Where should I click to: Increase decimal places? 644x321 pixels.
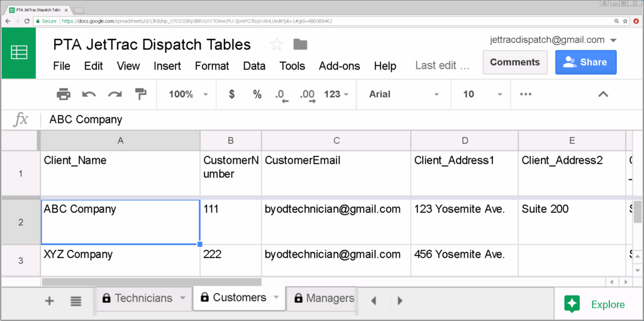[x=308, y=95]
